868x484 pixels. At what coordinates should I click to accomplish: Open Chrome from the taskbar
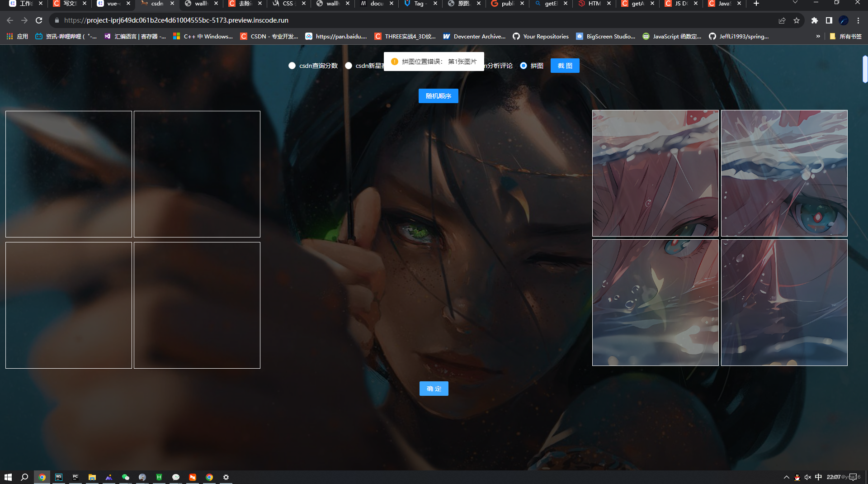click(x=42, y=477)
